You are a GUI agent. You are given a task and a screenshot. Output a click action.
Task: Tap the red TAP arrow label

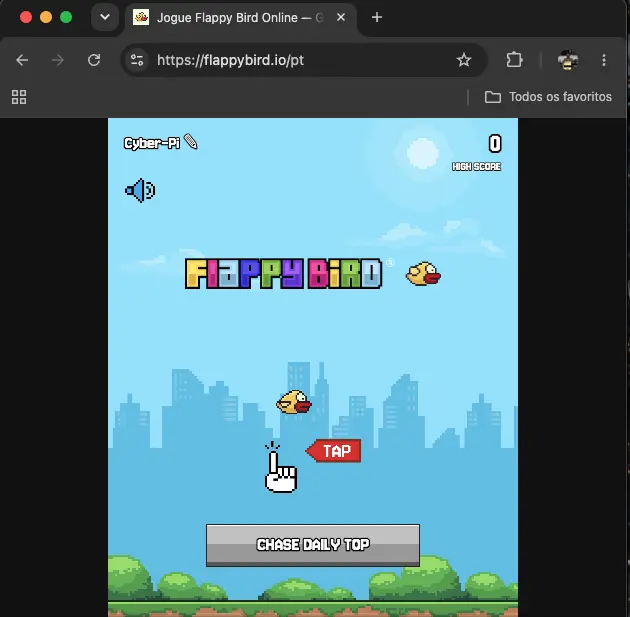point(333,451)
